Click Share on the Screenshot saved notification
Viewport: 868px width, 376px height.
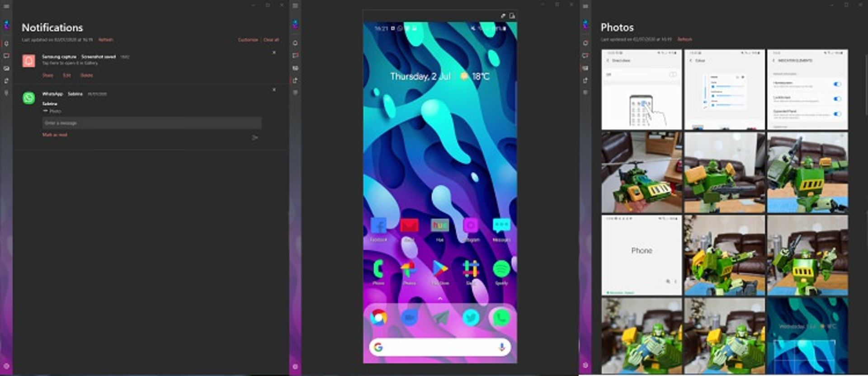tap(48, 75)
